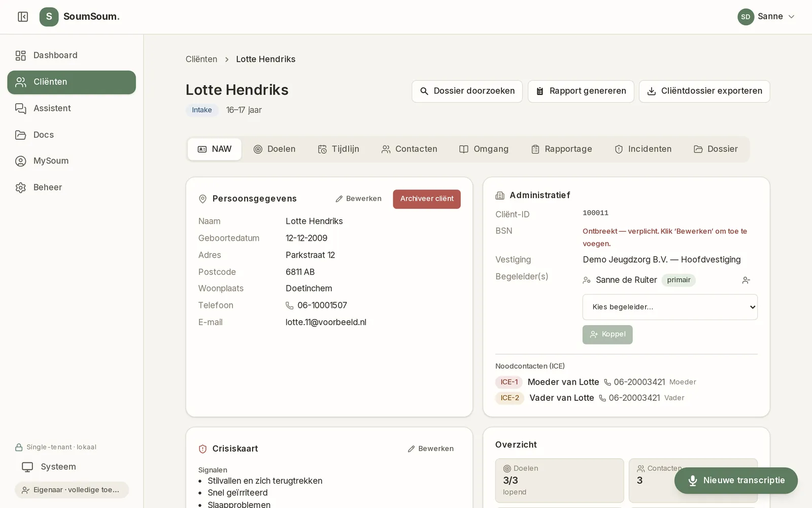812x508 pixels.
Task: Click the Systeem monitor icon
Action: click(27, 467)
